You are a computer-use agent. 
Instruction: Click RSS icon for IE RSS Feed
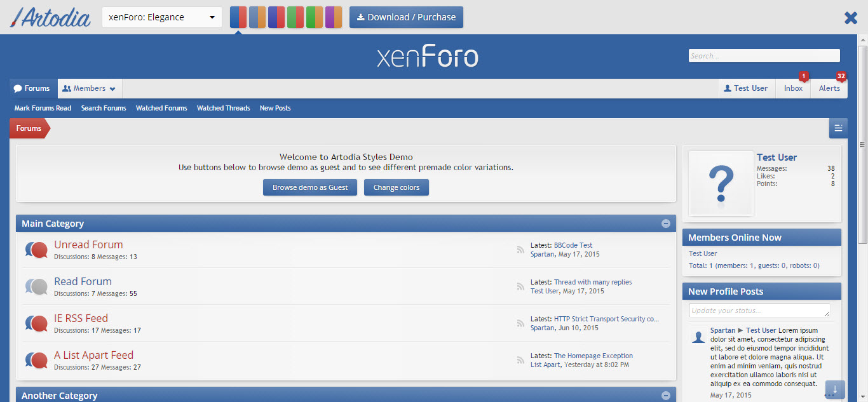[x=520, y=323]
